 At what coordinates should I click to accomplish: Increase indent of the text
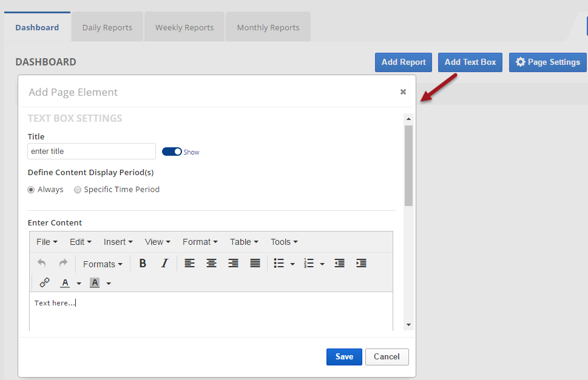click(x=361, y=264)
